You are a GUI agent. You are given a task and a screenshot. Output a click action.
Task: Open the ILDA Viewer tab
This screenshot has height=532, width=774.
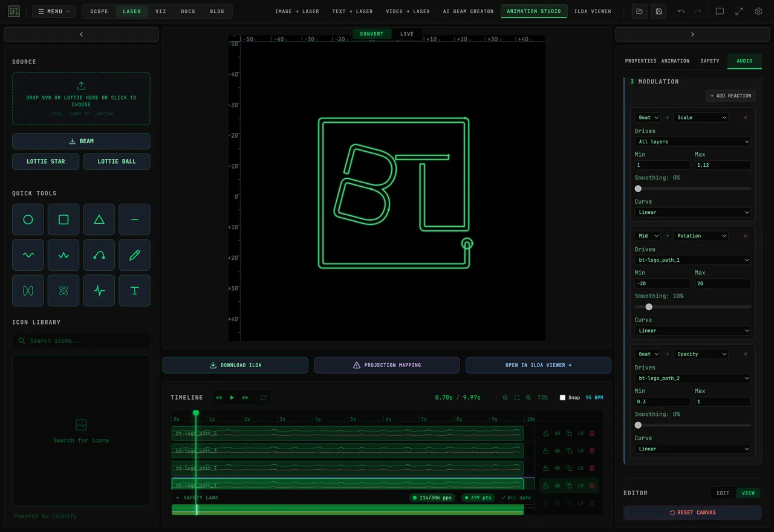593,11
